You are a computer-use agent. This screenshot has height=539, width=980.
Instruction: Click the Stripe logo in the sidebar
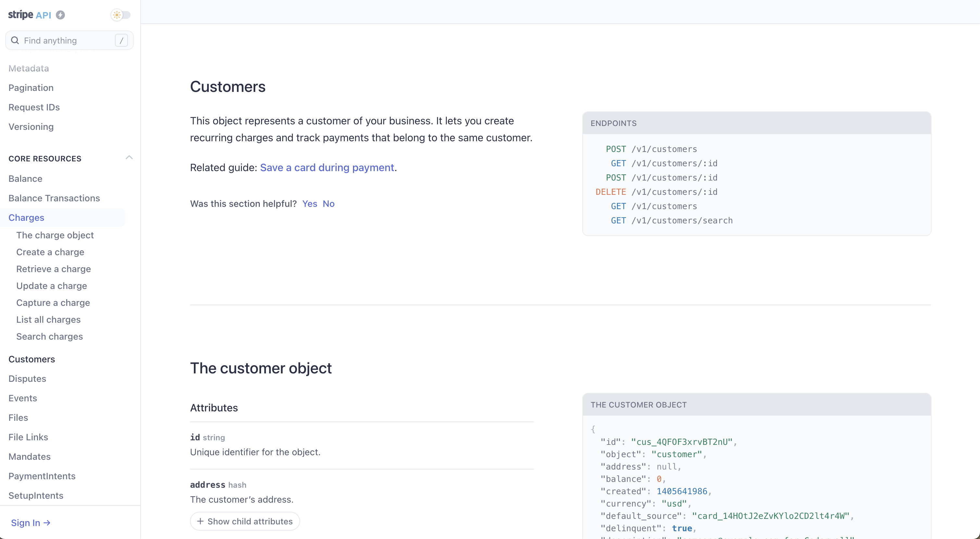pos(20,15)
